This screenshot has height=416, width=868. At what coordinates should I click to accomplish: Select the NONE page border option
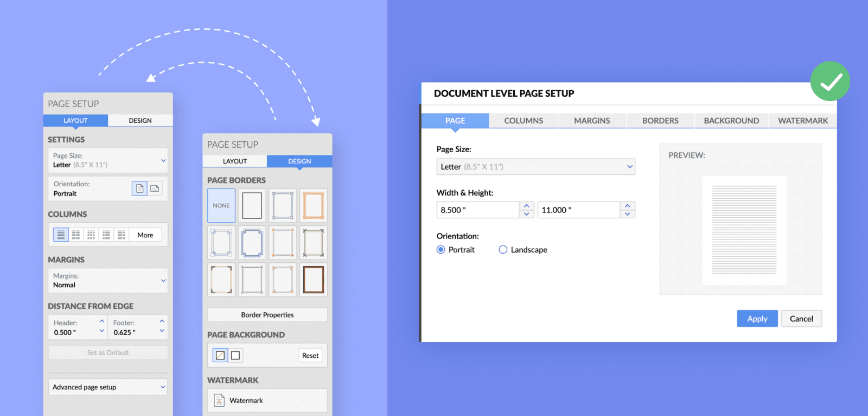pos(221,206)
